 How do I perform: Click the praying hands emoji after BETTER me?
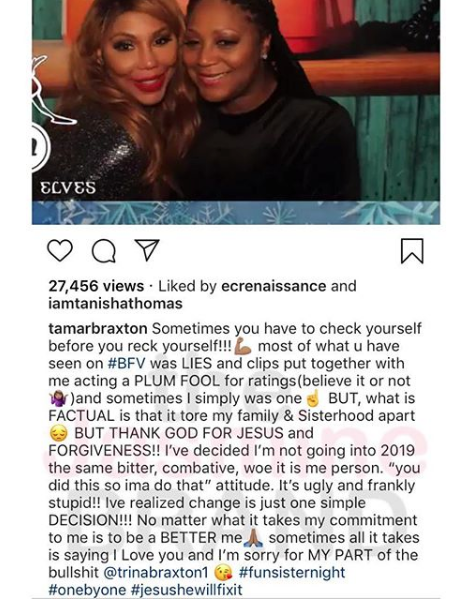tap(254, 537)
